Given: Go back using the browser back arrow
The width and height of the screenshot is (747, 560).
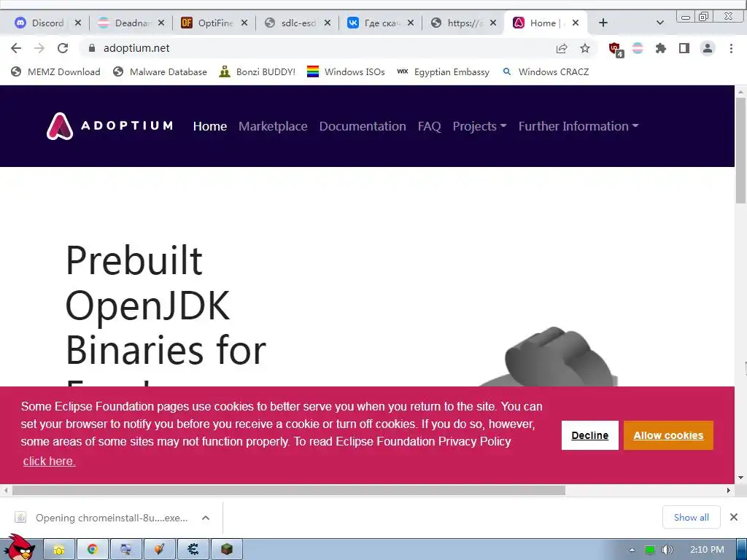Looking at the screenshot, I should click(16, 48).
